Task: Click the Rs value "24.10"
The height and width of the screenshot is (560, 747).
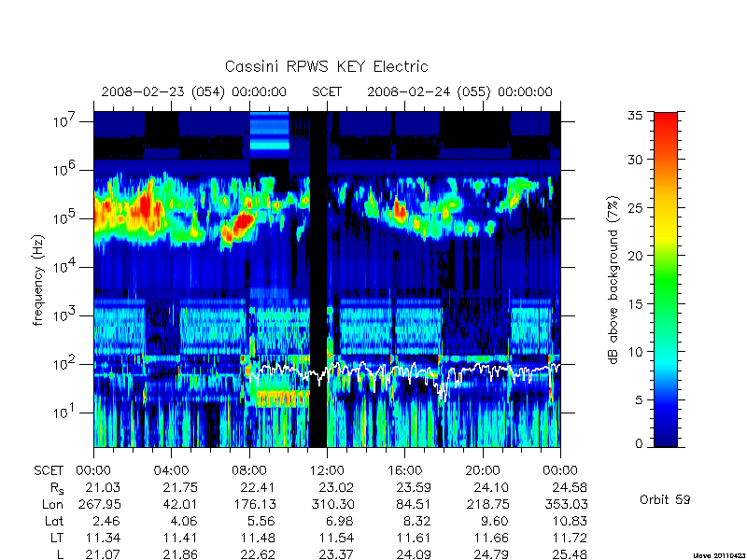Action: [x=491, y=487]
